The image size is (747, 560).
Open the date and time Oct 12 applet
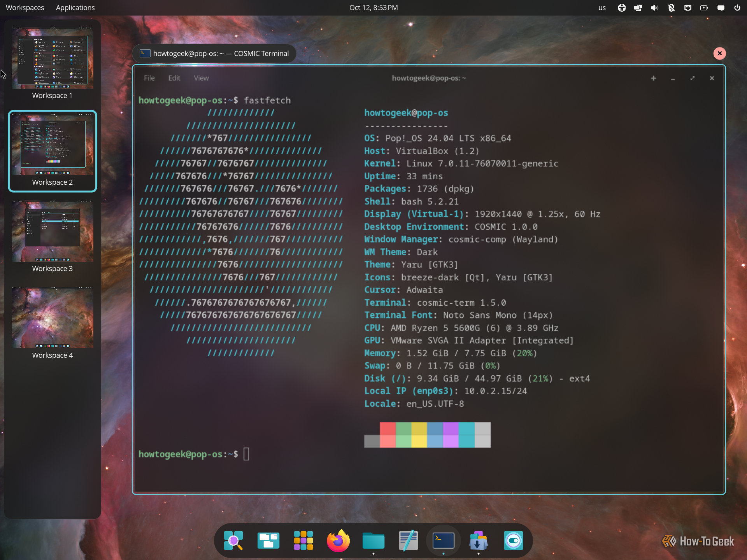click(373, 8)
